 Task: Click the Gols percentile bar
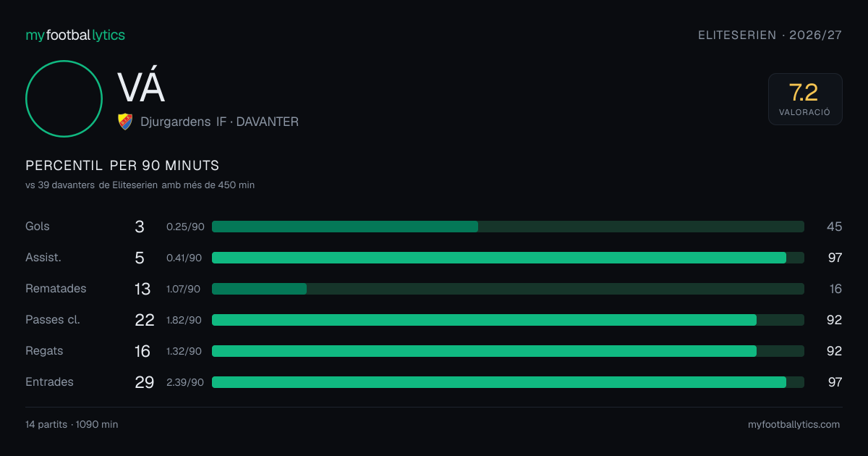coord(508,227)
